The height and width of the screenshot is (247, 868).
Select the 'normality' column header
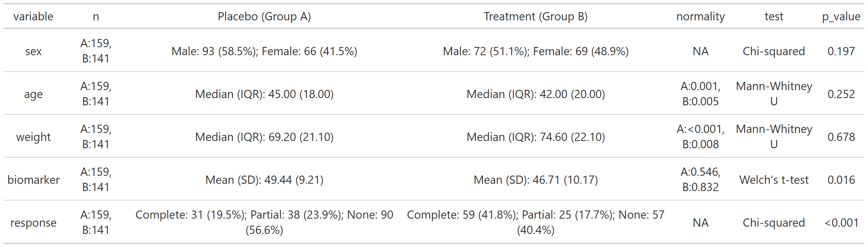click(x=700, y=16)
